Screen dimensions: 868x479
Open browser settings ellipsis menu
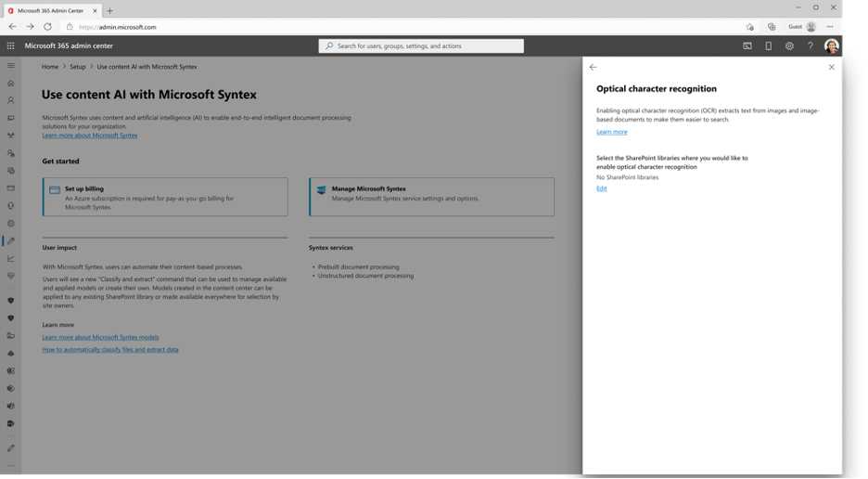830,27
